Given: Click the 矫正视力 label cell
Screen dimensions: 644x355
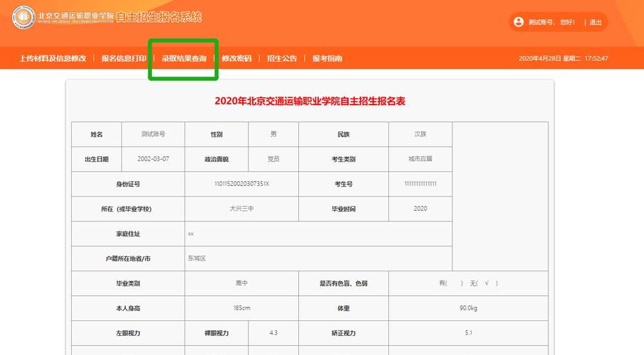Looking at the screenshot, I should point(344,333).
